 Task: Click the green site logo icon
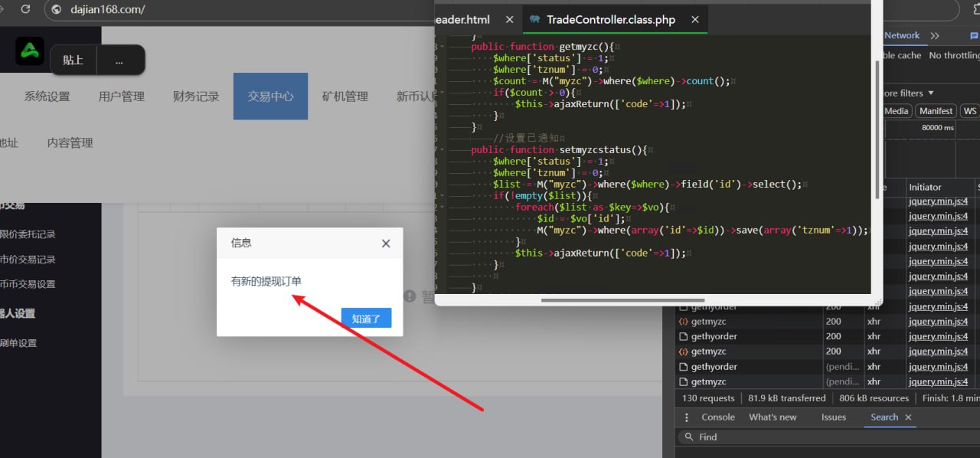[x=30, y=51]
